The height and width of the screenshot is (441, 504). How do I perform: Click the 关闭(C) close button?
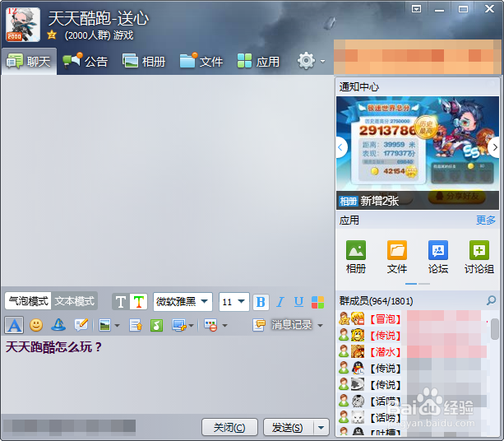pyautogui.click(x=229, y=428)
